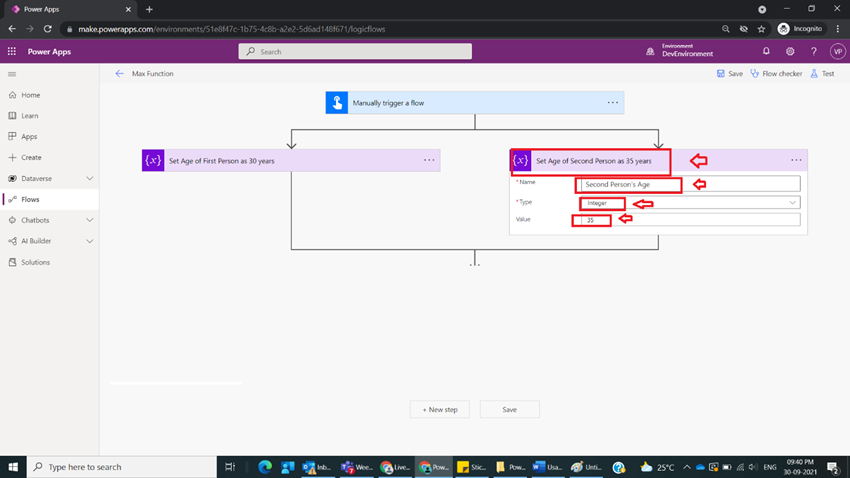Open the help question mark icon
This screenshot has width=850, height=478.
pyautogui.click(x=814, y=51)
